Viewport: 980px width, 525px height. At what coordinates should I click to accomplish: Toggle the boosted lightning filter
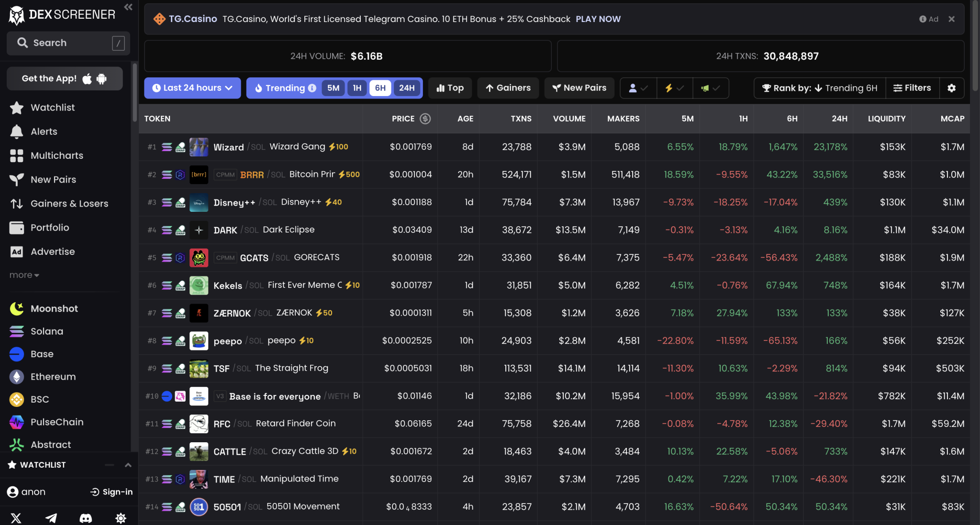(x=675, y=88)
